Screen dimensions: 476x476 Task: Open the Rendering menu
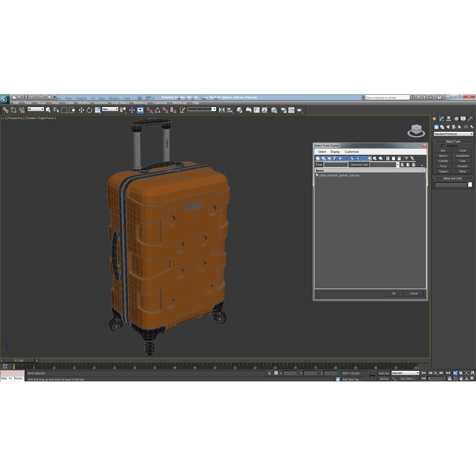140,103
